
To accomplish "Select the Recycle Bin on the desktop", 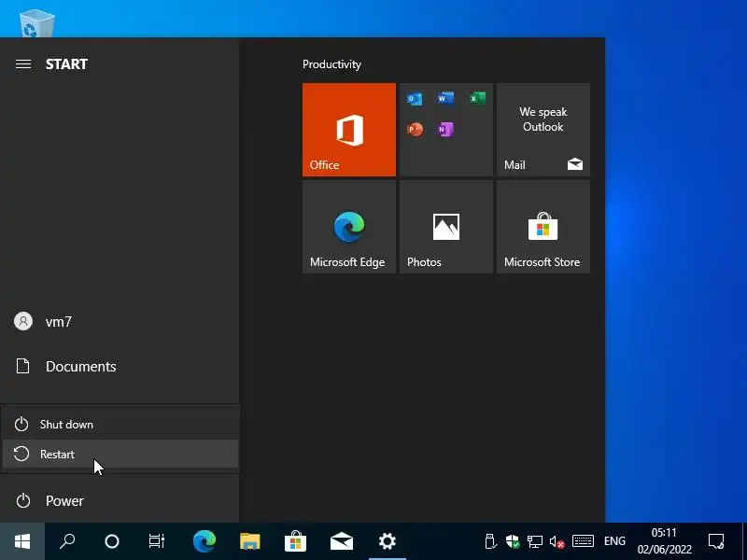I will point(36,24).
